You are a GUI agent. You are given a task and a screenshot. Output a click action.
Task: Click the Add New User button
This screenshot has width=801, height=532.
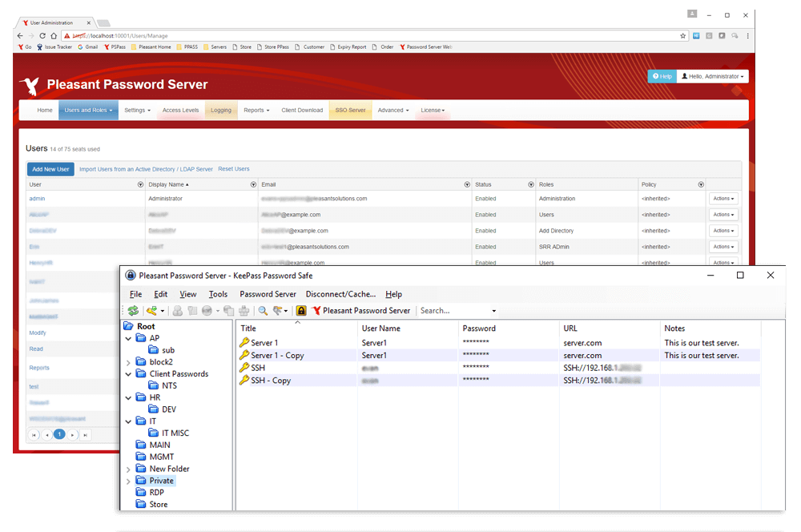pos(50,169)
